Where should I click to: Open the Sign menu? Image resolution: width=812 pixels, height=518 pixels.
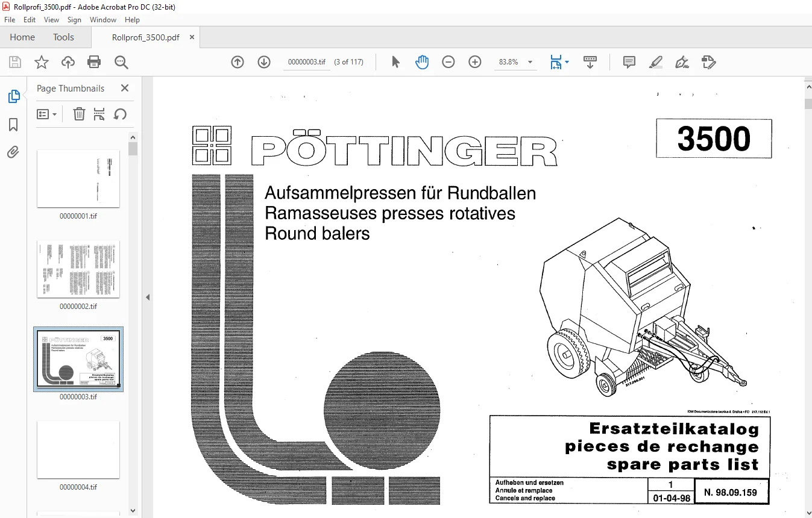(74, 20)
